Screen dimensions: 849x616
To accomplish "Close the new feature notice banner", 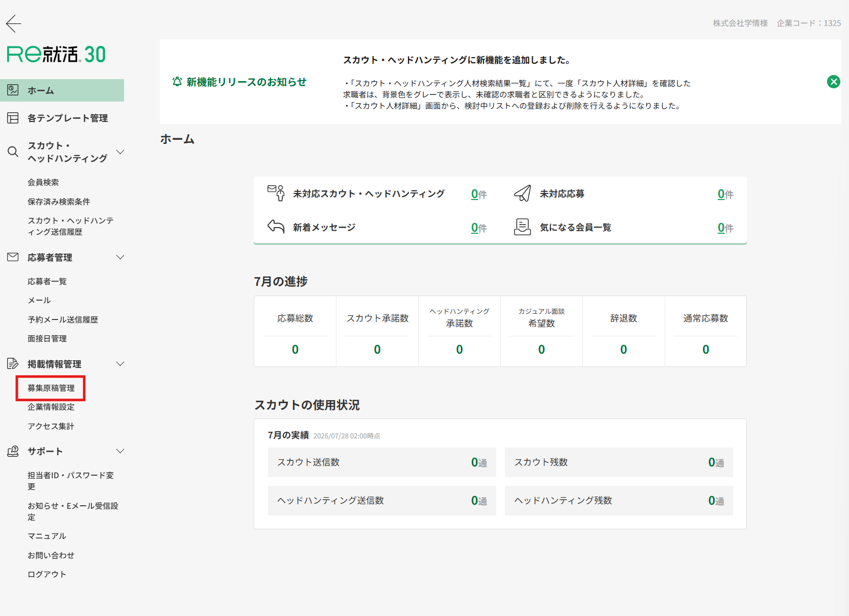I will tap(833, 82).
